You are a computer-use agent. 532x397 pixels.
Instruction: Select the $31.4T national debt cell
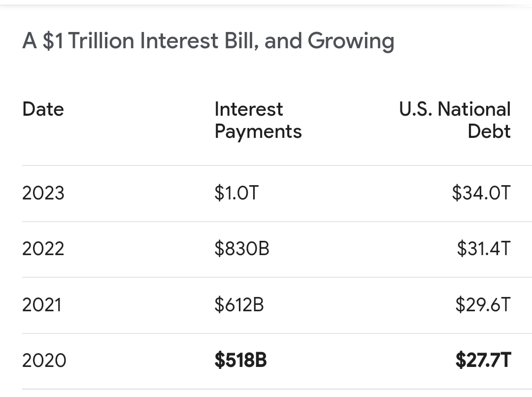(x=484, y=248)
